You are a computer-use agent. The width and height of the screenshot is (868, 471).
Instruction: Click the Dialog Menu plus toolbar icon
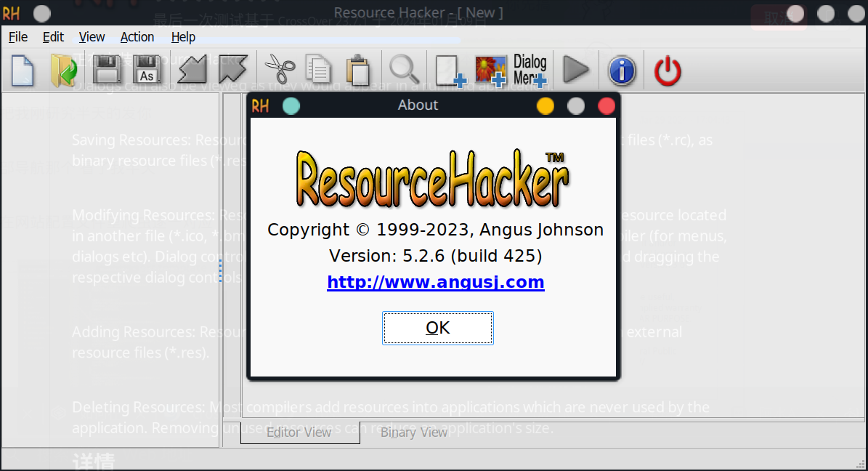pyautogui.click(x=530, y=71)
